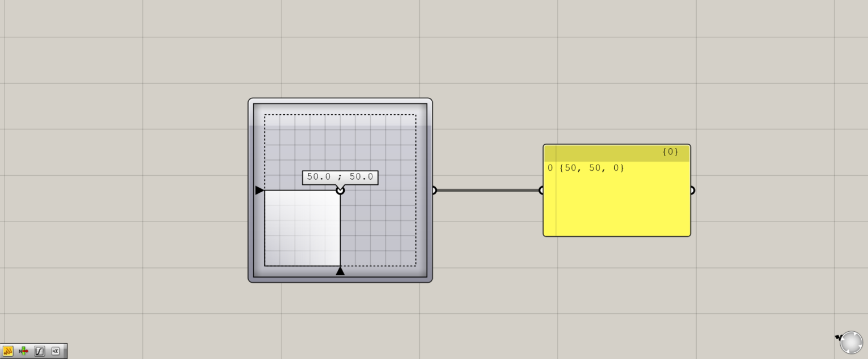Select the wire between slider and panel
This screenshot has height=359, width=868.
pos(487,191)
